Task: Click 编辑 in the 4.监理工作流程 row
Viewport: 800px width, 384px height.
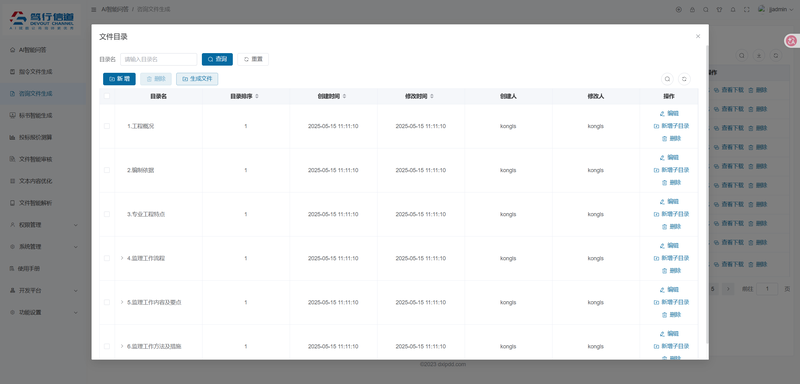Action: point(669,245)
